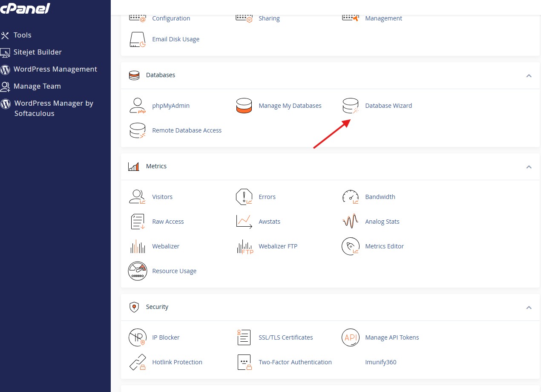Open the Imunify360 link
Image resolution: width=541 pixels, height=392 pixels.
(381, 362)
